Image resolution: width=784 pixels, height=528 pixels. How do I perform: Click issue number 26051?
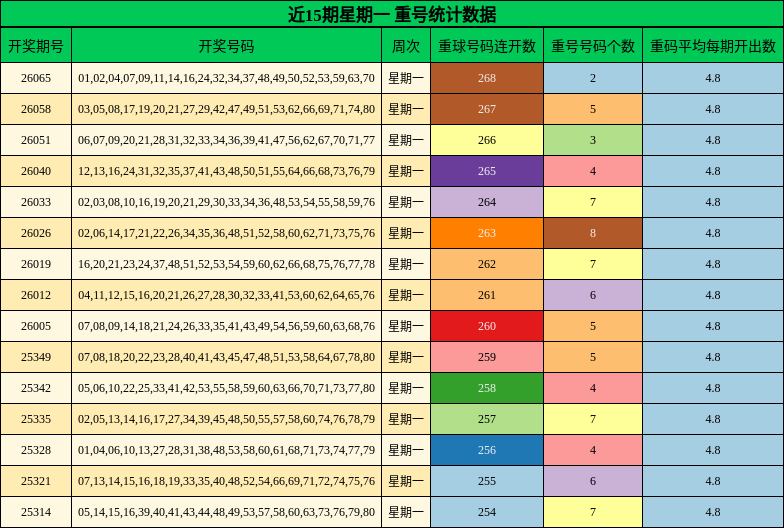click(36, 140)
